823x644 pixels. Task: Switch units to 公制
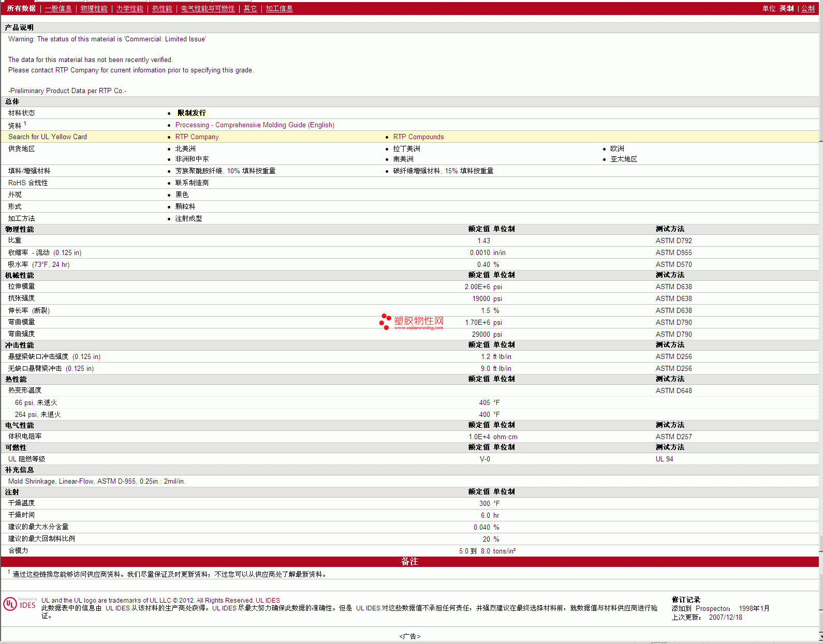click(x=808, y=9)
